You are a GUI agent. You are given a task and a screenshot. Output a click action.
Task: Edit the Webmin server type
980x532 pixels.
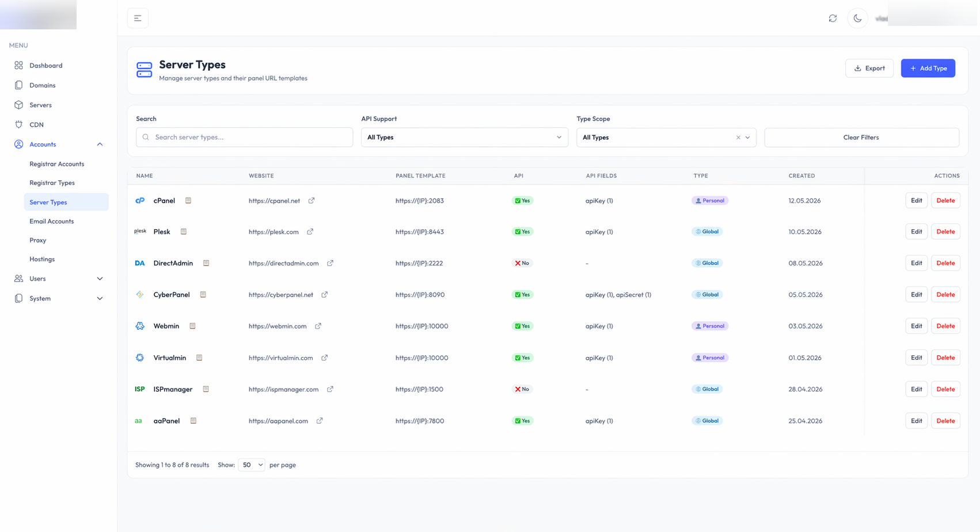coord(917,326)
